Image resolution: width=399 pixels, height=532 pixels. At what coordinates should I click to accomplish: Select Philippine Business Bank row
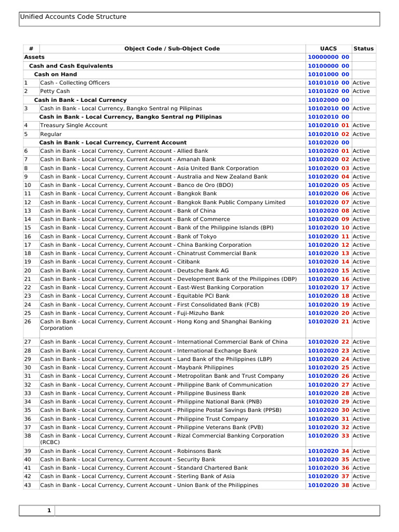(x=199, y=394)
